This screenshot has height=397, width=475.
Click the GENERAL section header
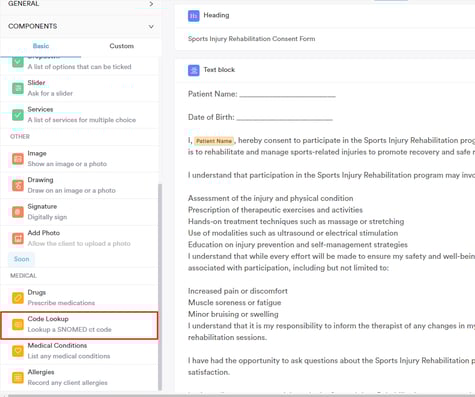point(81,4)
